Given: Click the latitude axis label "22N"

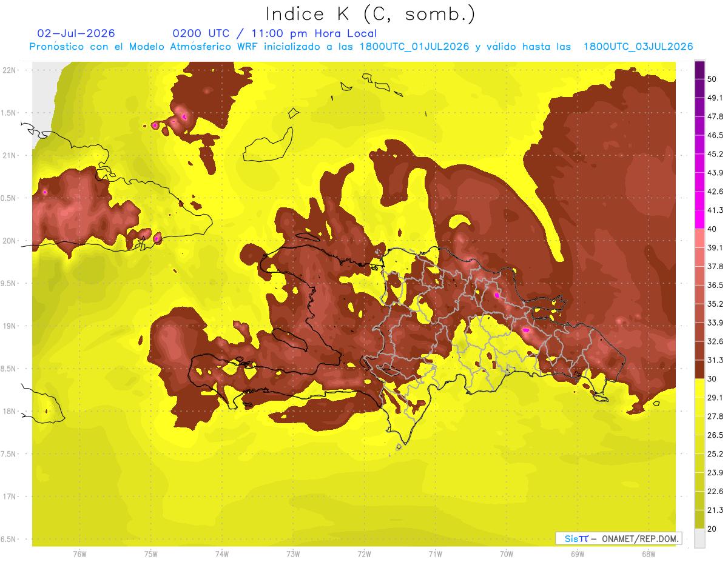Looking at the screenshot, I should click(x=10, y=70).
